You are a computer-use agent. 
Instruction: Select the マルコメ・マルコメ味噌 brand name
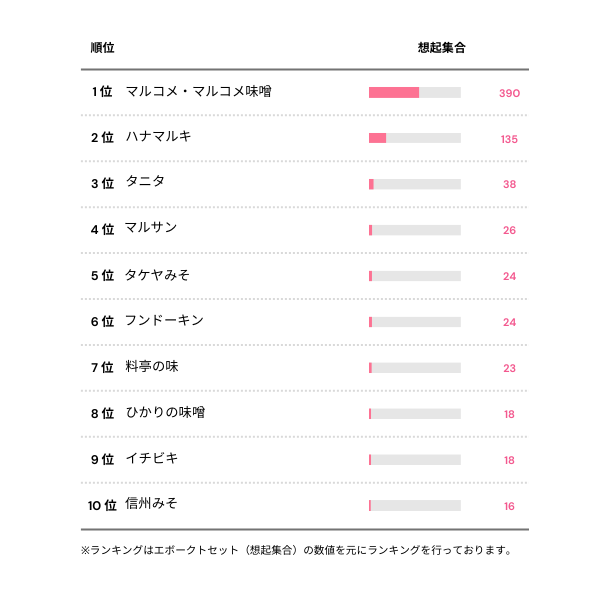tap(198, 91)
